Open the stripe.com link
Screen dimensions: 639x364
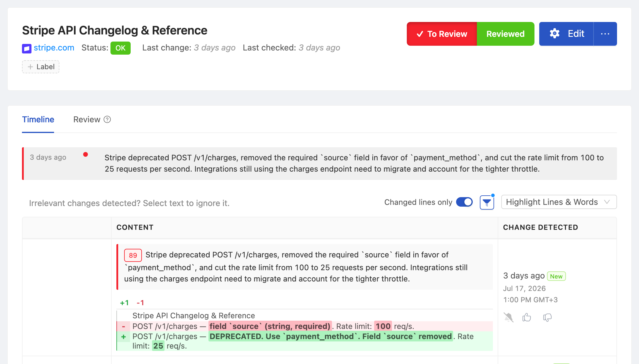coord(54,48)
